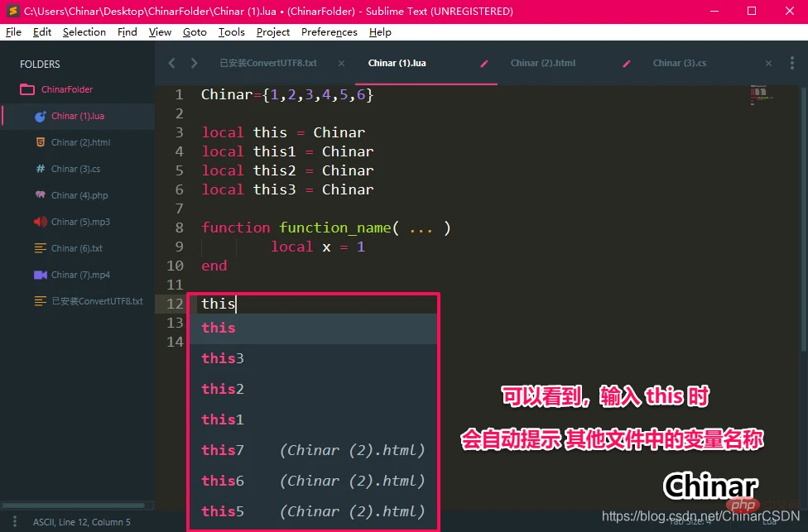Open Chinar (1).lua in the sidebar
808x532 pixels.
77,116
